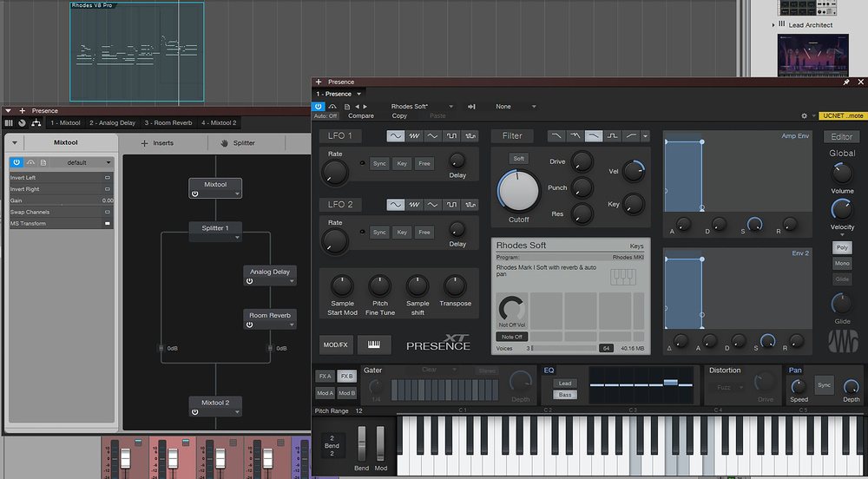Open preset file icon in Presence header
Screen dimensions: 868x479
pos(347,107)
